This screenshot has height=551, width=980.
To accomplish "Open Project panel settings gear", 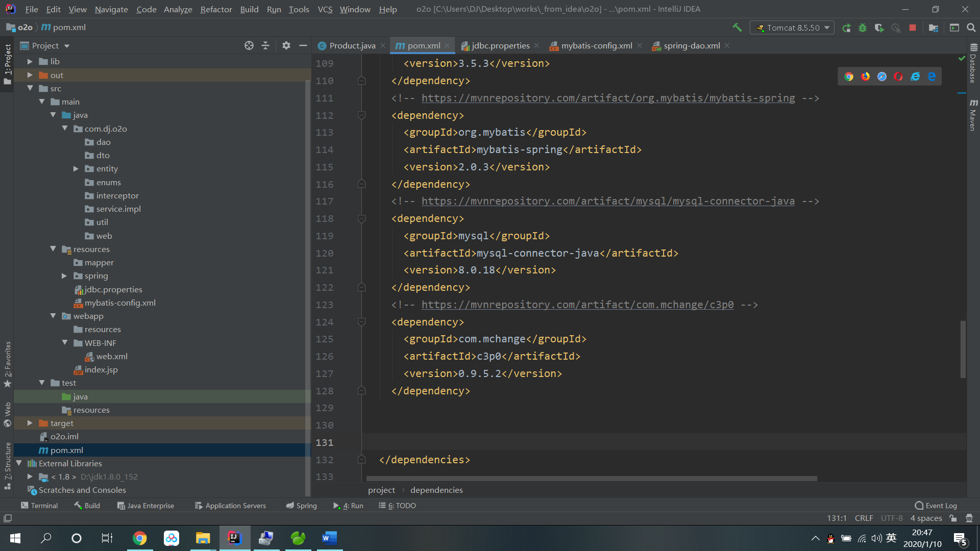I will pos(286,45).
